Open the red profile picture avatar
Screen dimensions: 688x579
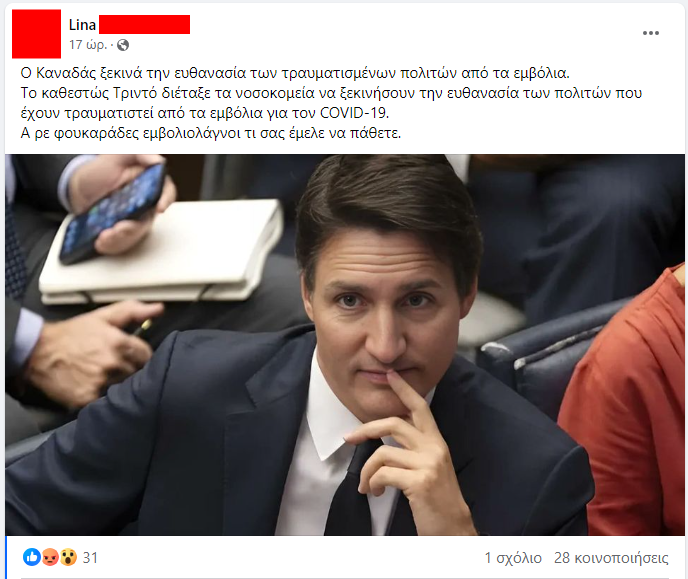[x=36, y=34]
